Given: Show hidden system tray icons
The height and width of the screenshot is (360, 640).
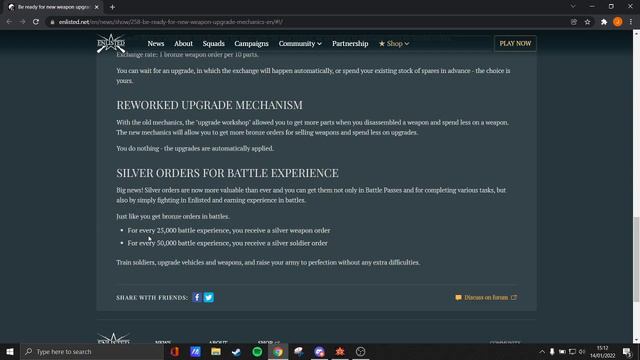Looking at the screenshot, I should coord(542,351).
